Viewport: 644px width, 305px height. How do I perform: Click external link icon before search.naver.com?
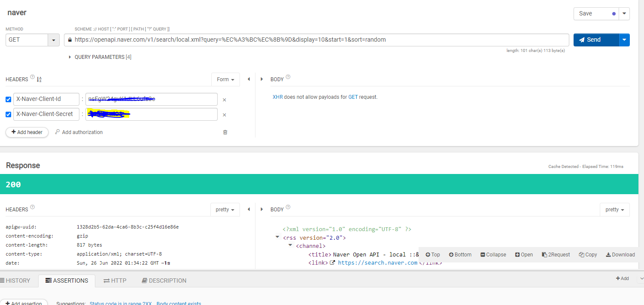pyautogui.click(x=332, y=262)
